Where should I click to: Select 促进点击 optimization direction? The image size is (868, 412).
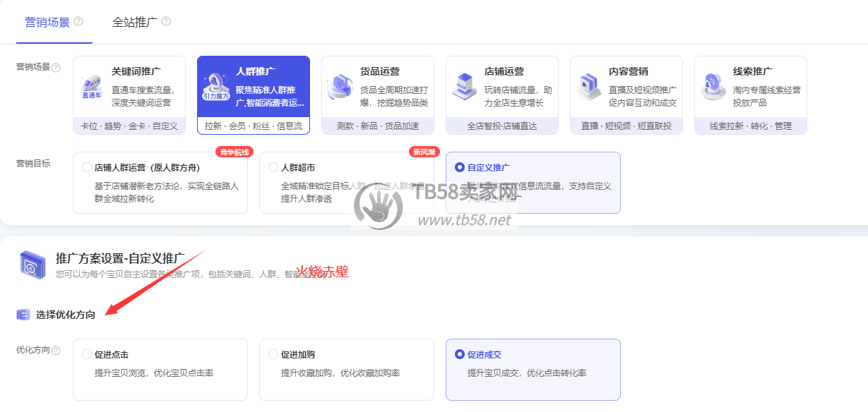click(160, 370)
